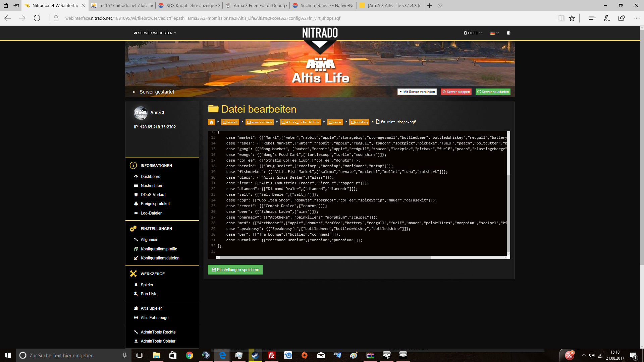Switch to the ms1577.nitrado.net phpMyAdmin tab
The height and width of the screenshot is (362, 644).
point(122,5)
